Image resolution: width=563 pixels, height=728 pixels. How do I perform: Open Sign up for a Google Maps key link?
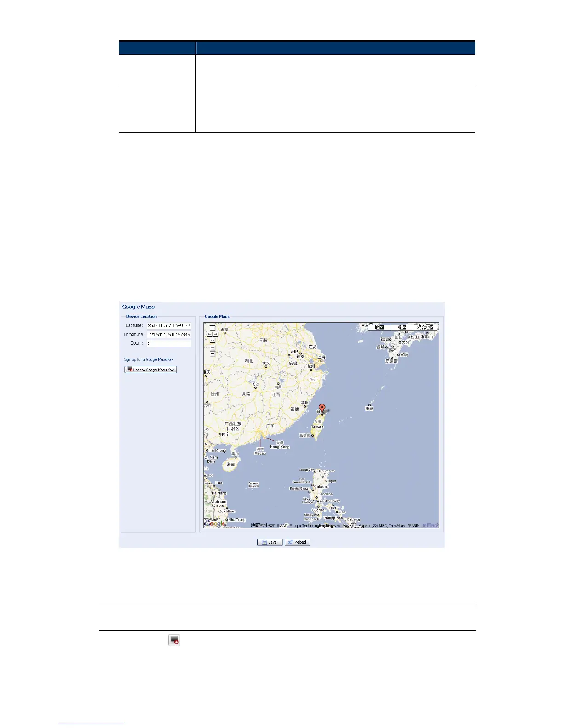tap(149, 359)
